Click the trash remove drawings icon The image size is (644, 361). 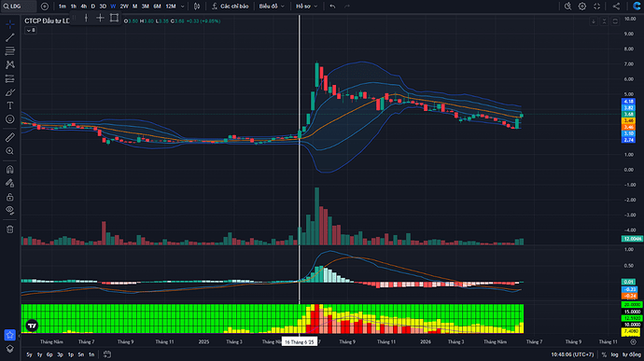(x=10, y=229)
